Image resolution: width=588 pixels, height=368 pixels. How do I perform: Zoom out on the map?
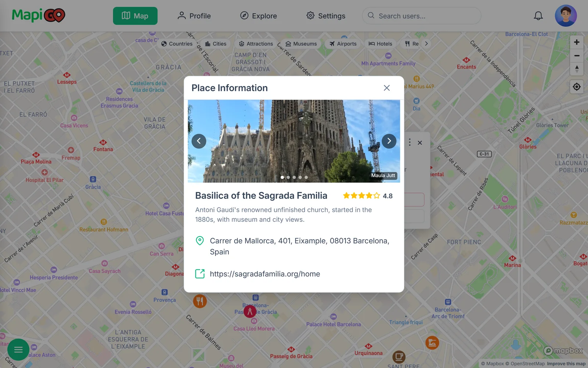577,56
